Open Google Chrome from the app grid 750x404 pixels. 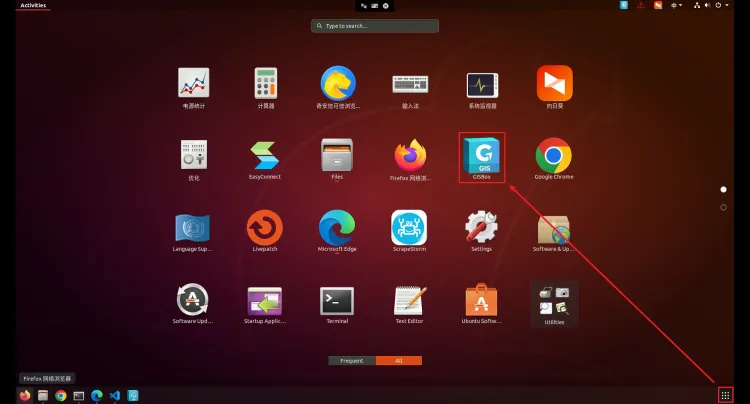tap(553, 155)
